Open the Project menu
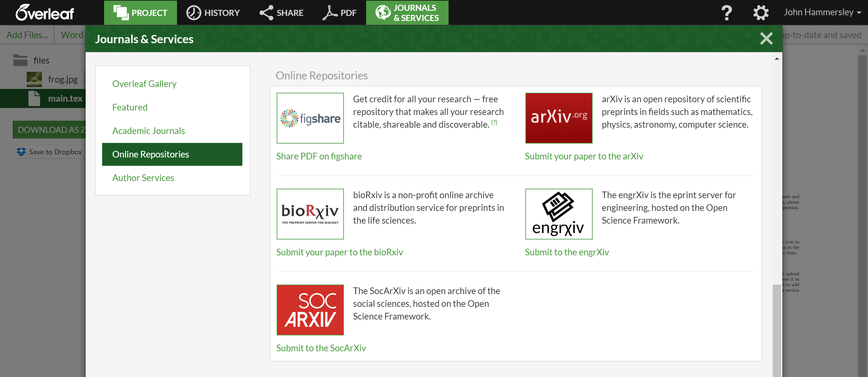Screen dimensions: 868x377 click(140, 12)
